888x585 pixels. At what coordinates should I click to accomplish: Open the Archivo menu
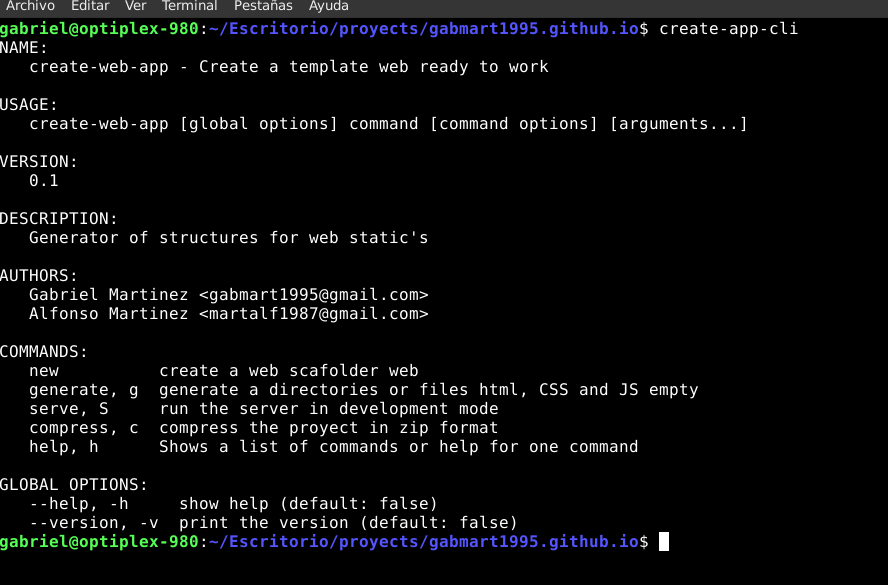tap(30, 6)
